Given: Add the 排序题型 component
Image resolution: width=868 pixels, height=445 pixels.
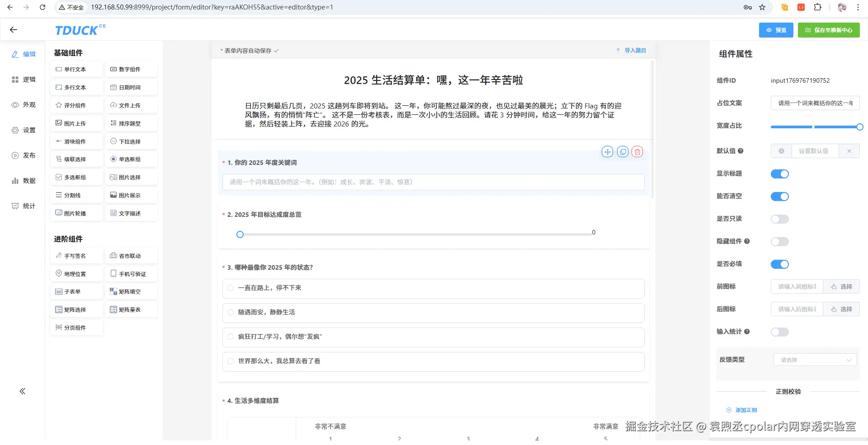Looking at the screenshot, I should coord(132,124).
